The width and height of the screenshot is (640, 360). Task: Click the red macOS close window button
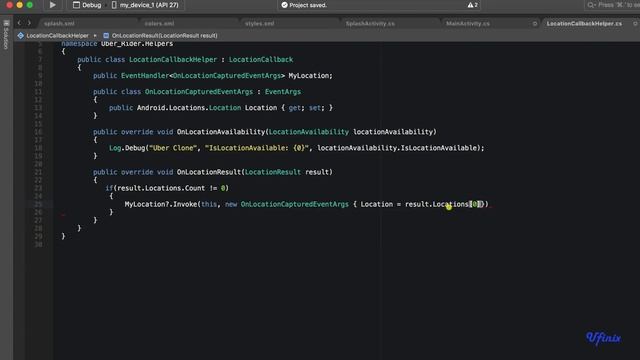9,5
